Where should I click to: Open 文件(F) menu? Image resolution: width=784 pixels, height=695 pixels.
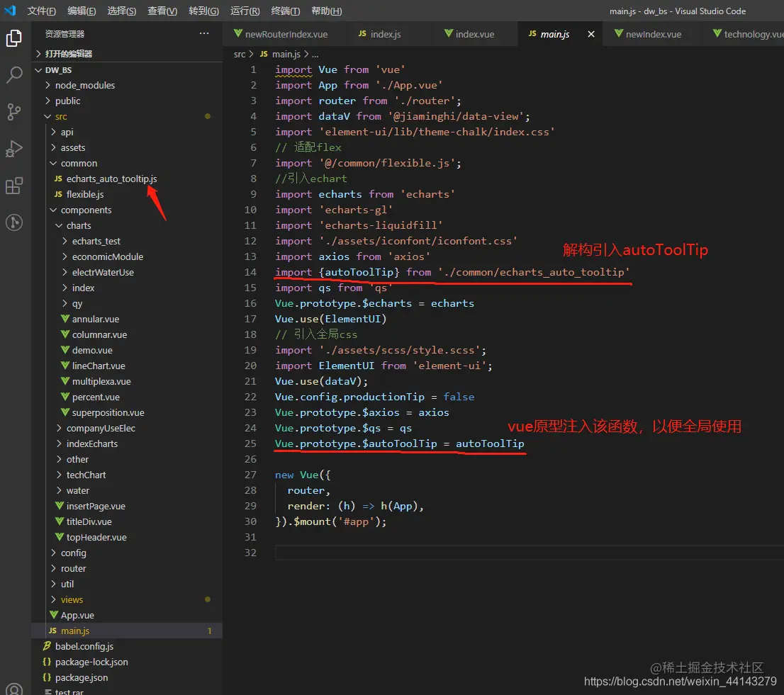pos(42,11)
